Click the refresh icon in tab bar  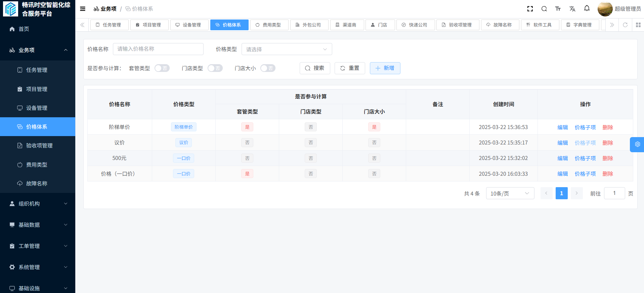pos(625,25)
